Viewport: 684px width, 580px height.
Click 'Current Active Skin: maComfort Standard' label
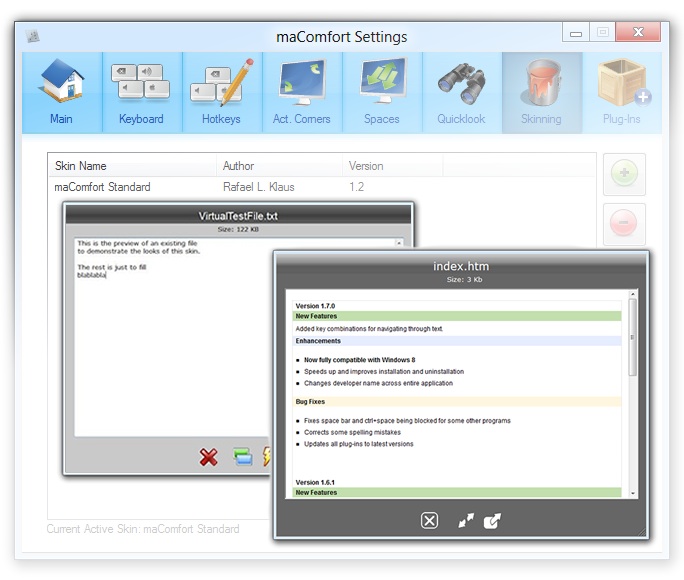click(143, 529)
